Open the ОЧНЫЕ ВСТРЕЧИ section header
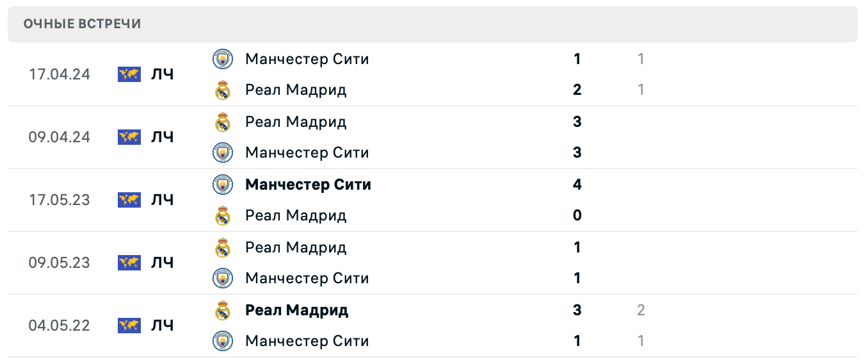Image resolution: width=868 pixels, height=364 pixels. [x=83, y=24]
